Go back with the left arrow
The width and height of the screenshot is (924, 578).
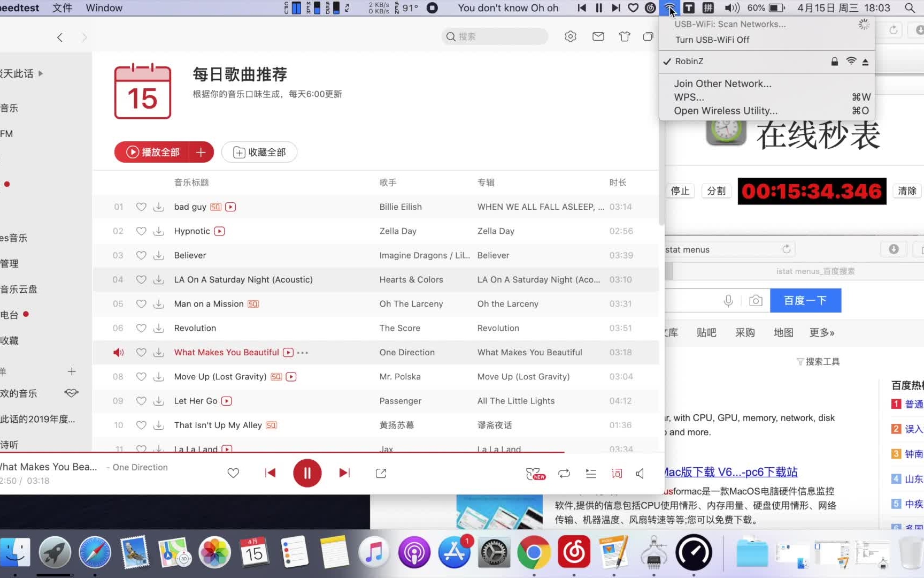60,37
